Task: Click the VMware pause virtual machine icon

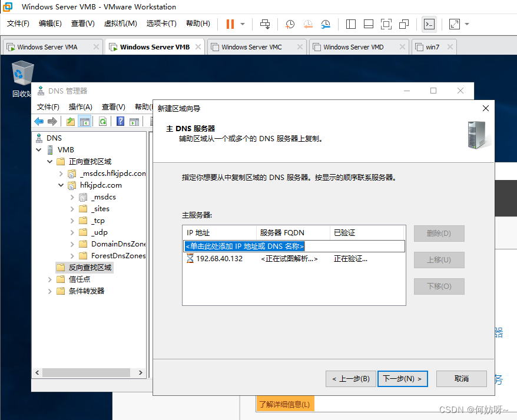Action: [230, 24]
